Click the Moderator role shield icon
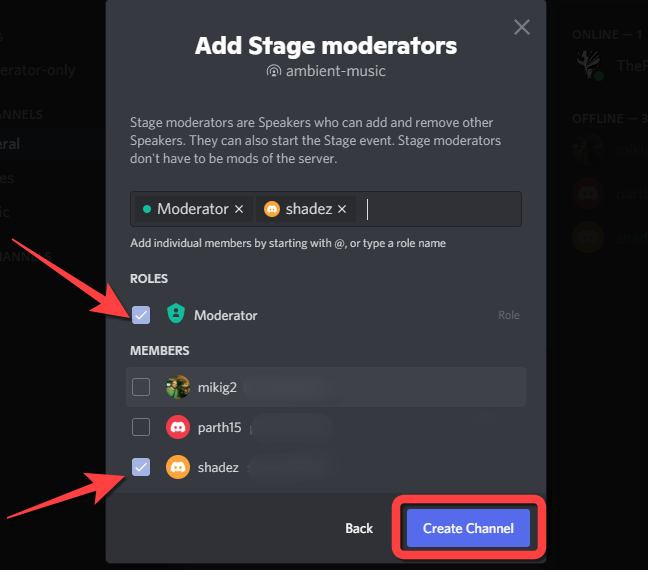This screenshot has width=648, height=570. [x=176, y=315]
